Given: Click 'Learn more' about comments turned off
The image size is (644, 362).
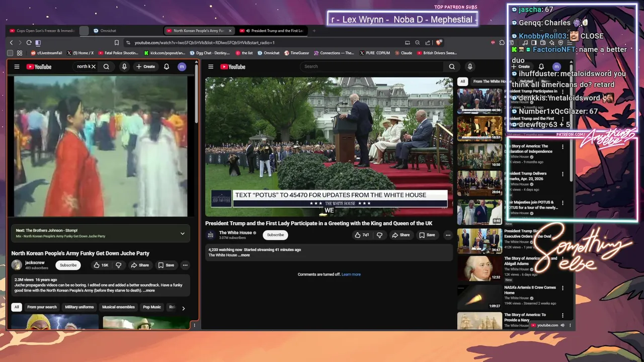Looking at the screenshot, I should click(351, 275).
